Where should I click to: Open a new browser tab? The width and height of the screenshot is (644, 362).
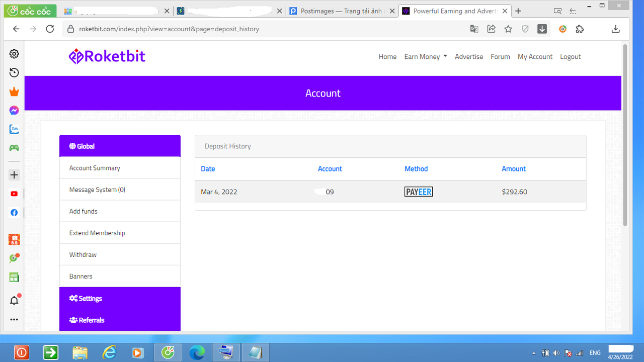tap(518, 11)
